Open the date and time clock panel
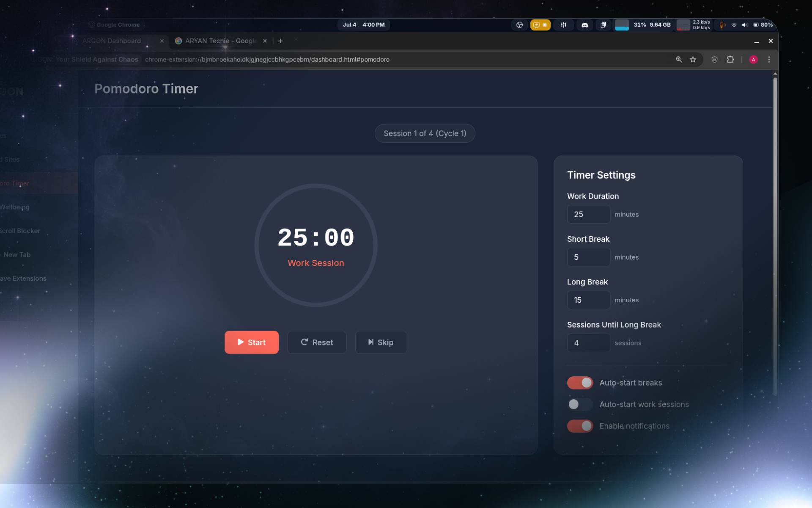 coord(363,25)
